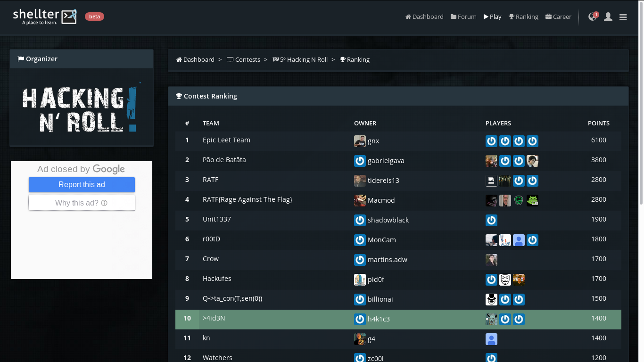Click gnx owner avatar in row 1
The width and height of the screenshot is (644, 362).
pos(360,141)
